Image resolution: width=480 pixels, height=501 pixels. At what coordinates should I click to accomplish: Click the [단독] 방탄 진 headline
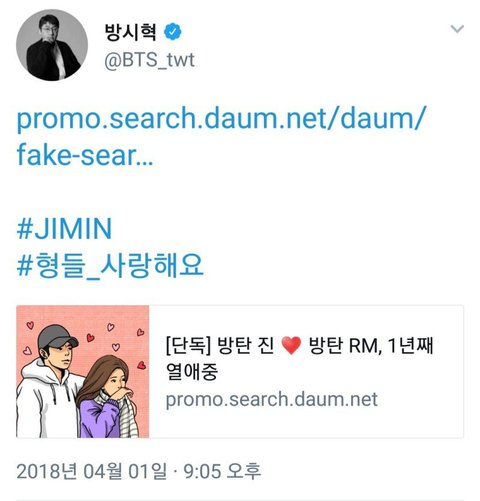pyautogui.click(x=219, y=345)
